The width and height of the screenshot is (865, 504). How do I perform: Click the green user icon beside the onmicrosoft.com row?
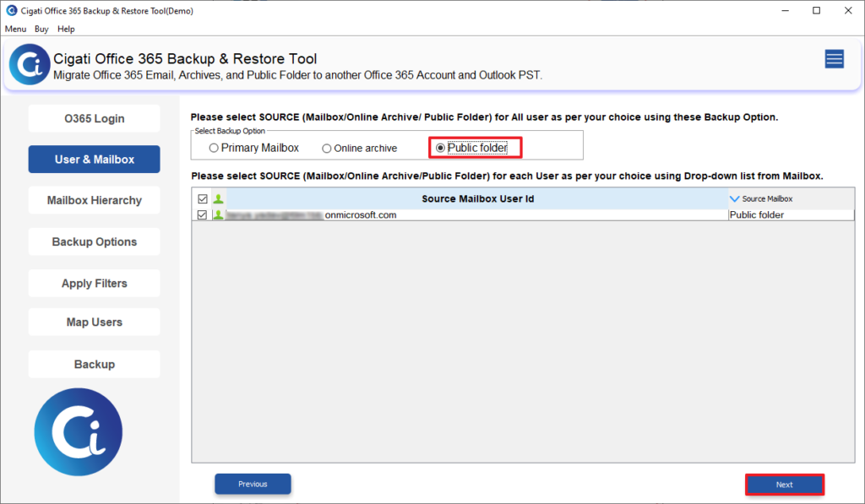[219, 215]
